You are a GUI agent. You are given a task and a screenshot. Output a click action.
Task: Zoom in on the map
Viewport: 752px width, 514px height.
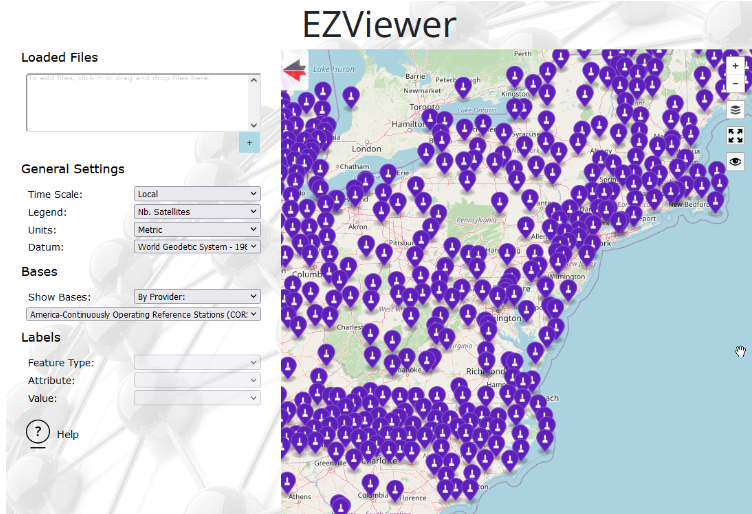[x=736, y=63]
